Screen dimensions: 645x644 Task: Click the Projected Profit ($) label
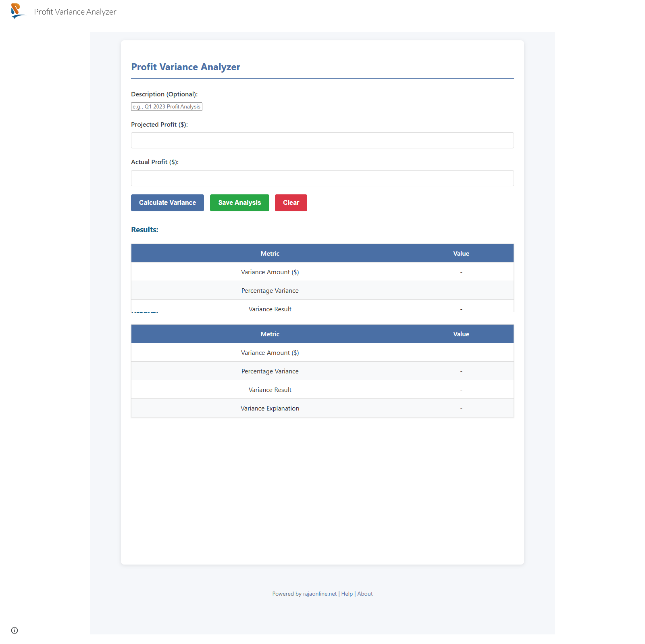[x=159, y=124]
